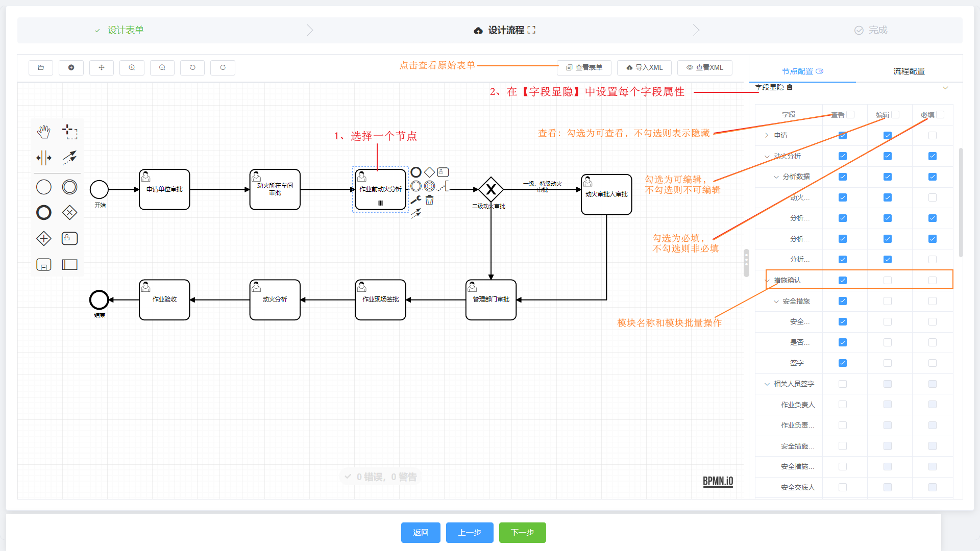This screenshot has width=980, height=551.
Task: Click the 查看XML button
Action: [x=705, y=67]
